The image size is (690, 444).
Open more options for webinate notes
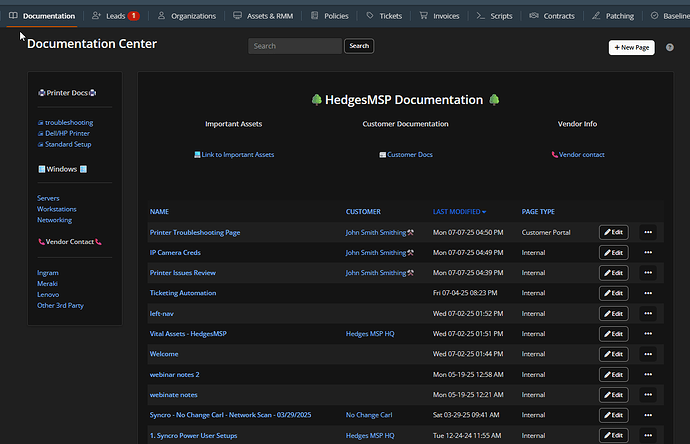648,395
